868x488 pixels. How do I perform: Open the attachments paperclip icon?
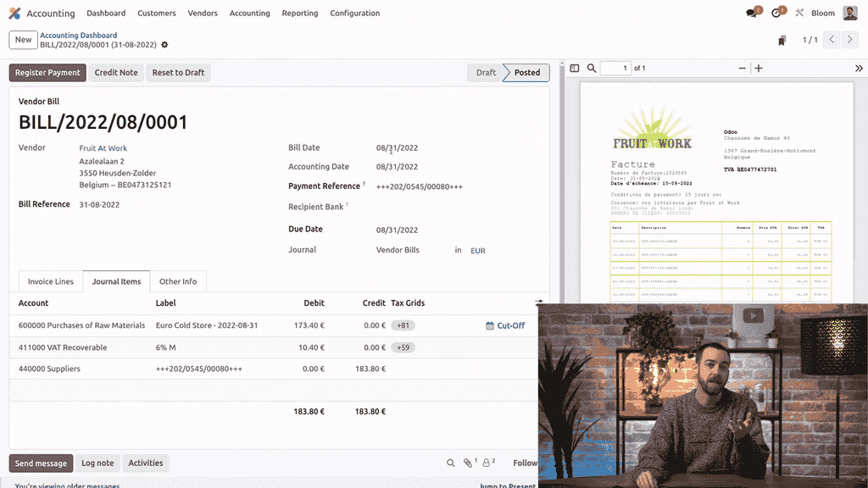point(468,463)
